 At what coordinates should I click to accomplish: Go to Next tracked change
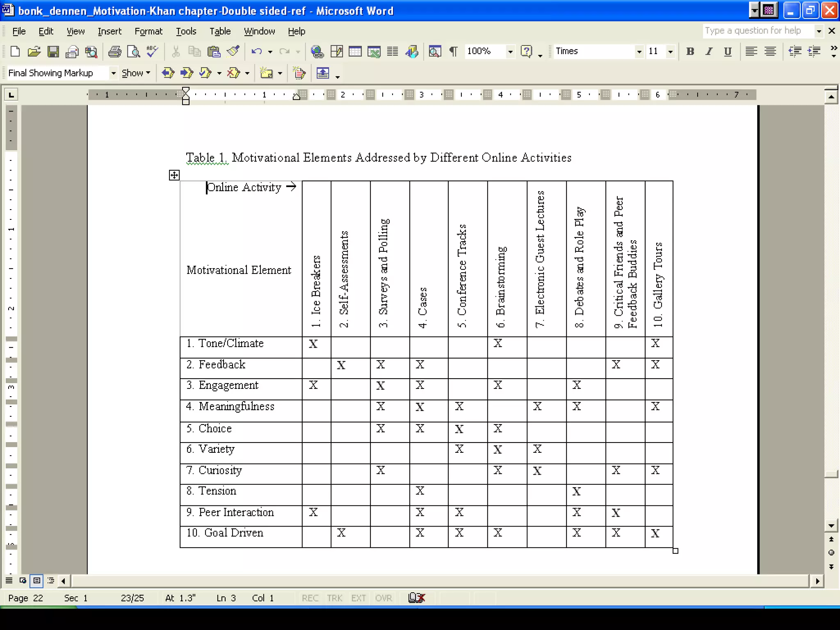point(187,73)
